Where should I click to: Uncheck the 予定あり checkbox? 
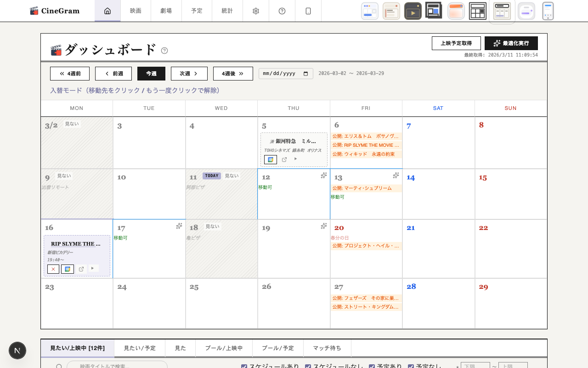coord(371,367)
